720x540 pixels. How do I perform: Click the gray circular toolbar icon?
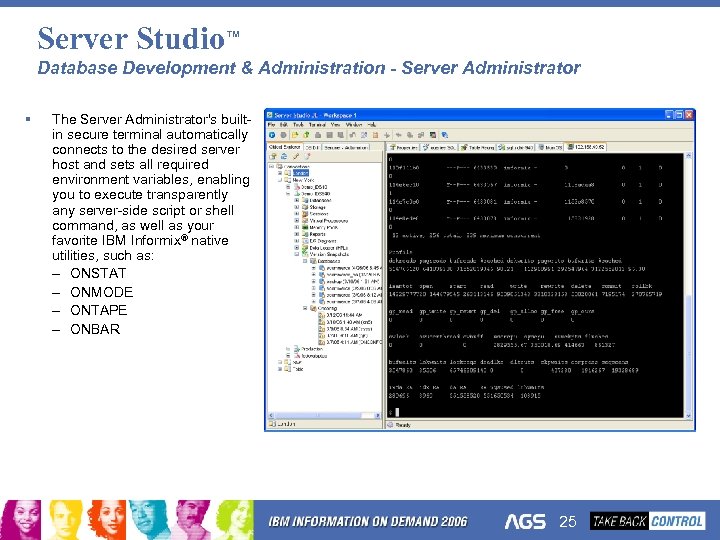[283, 135]
